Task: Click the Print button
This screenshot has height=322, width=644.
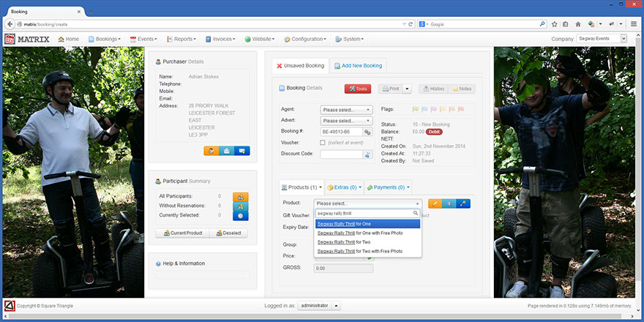Action: (x=391, y=89)
